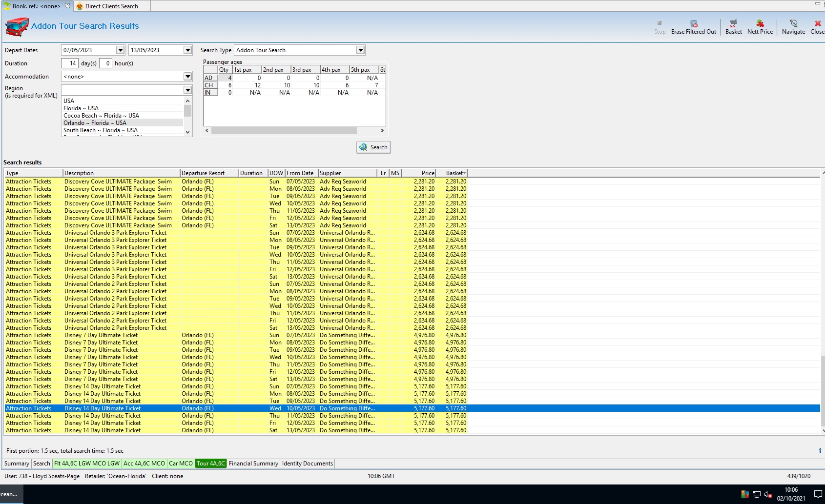Sort by the Supplier column header
Viewport: 825px width, 504px height.
click(x=348, y=173)
